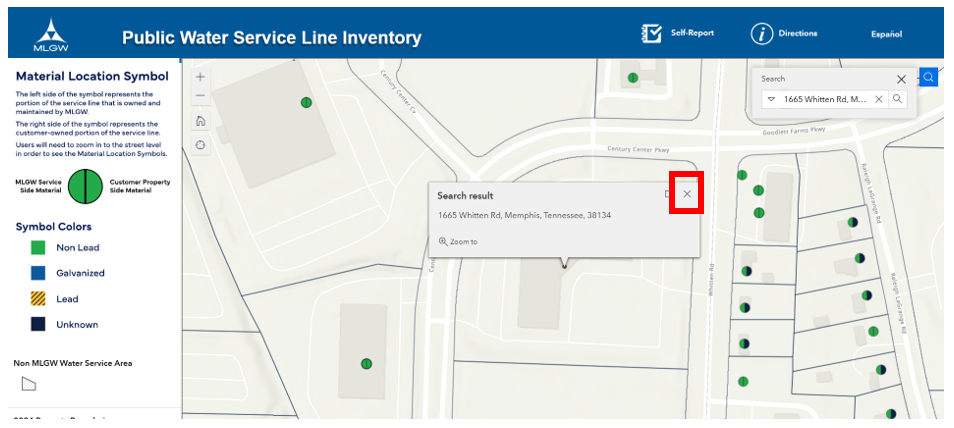Image resolution: width=954 pixels, height=428 pixels.
Task: Zoom out with the map minus button
Action: coord(201,96)
